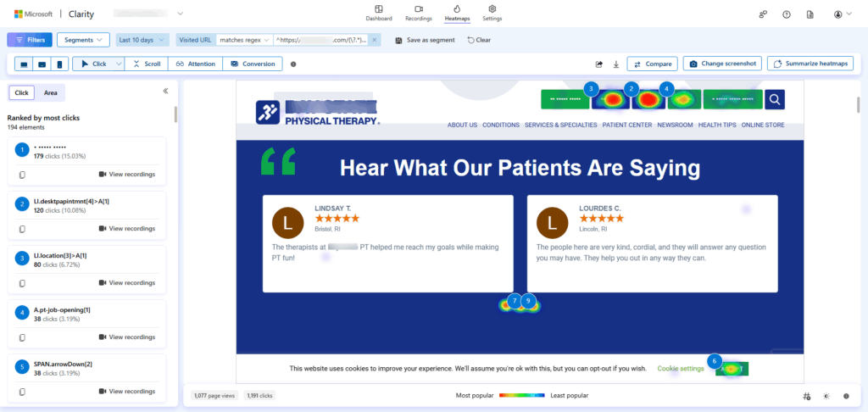Expand the Last 10 days date dropdown

[x=142, y=40]
